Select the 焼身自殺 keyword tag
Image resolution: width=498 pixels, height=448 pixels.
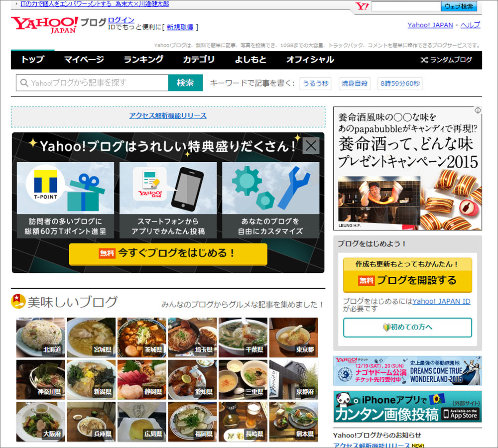[x=355, y=84]
